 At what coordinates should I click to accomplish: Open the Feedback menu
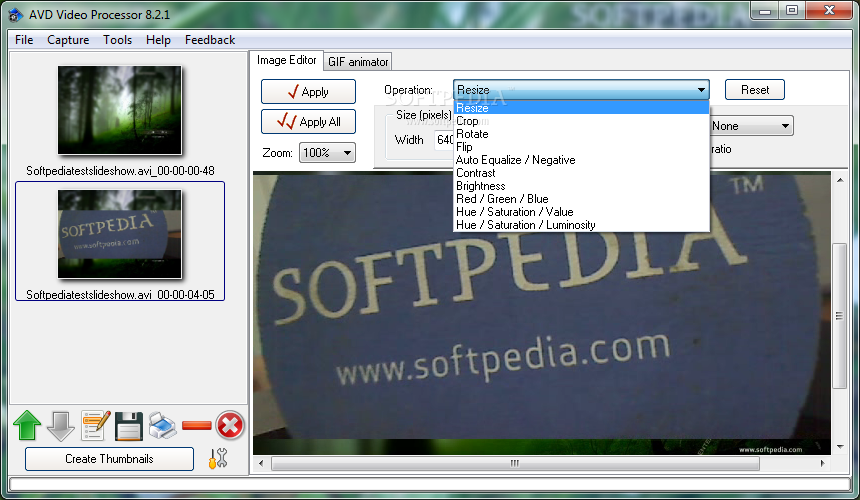tap(210, 40)
